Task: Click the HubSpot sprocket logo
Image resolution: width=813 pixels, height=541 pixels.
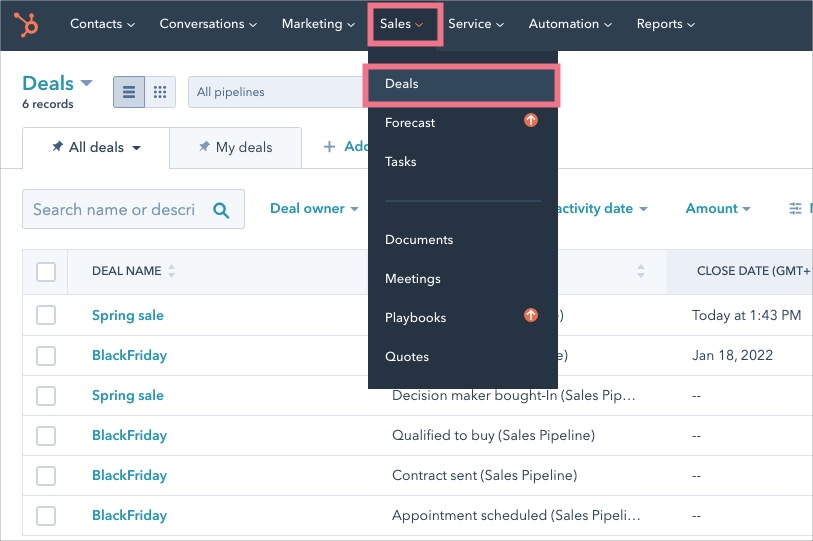Action: [x=27, y=24]
